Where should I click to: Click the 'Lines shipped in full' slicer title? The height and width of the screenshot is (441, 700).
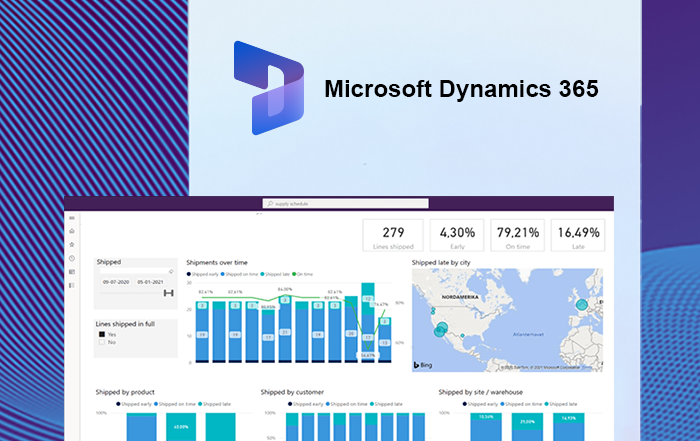125,324
